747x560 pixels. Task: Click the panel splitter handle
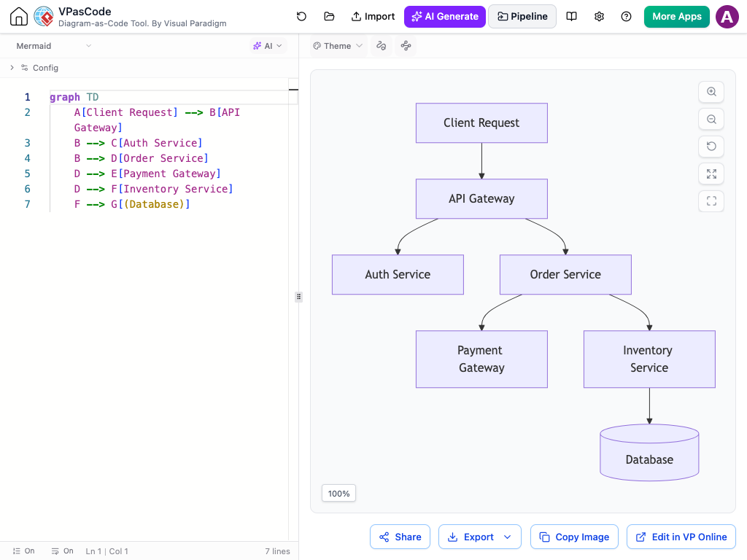pyautogui.click(x=298, y=297)
